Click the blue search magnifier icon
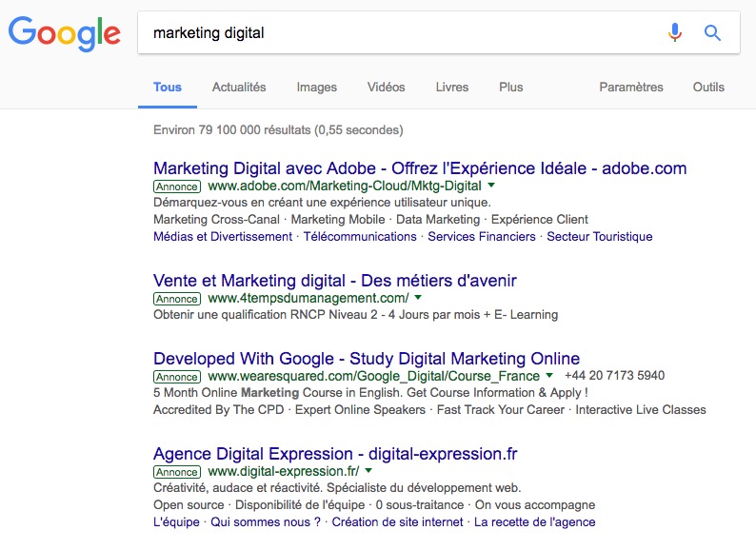Viewport: 756px width, 550px height. coord(712,32)
